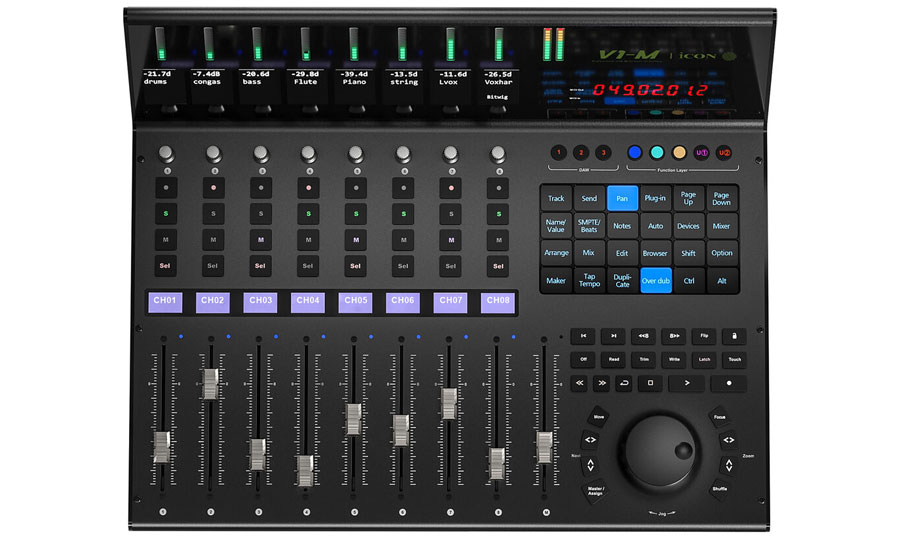Select channel with Sel above CH08
The image size is (900, 542).
(498, 266)
